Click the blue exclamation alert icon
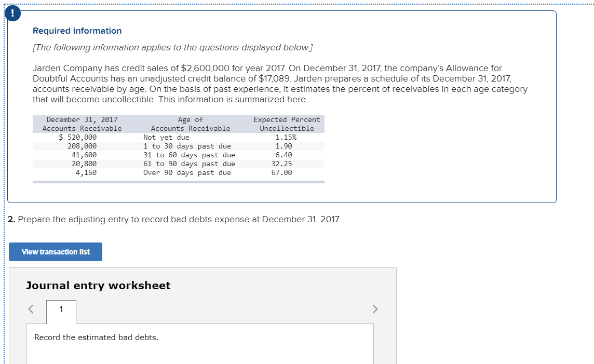Screen dimensions: 594x364 coord(13,14)
